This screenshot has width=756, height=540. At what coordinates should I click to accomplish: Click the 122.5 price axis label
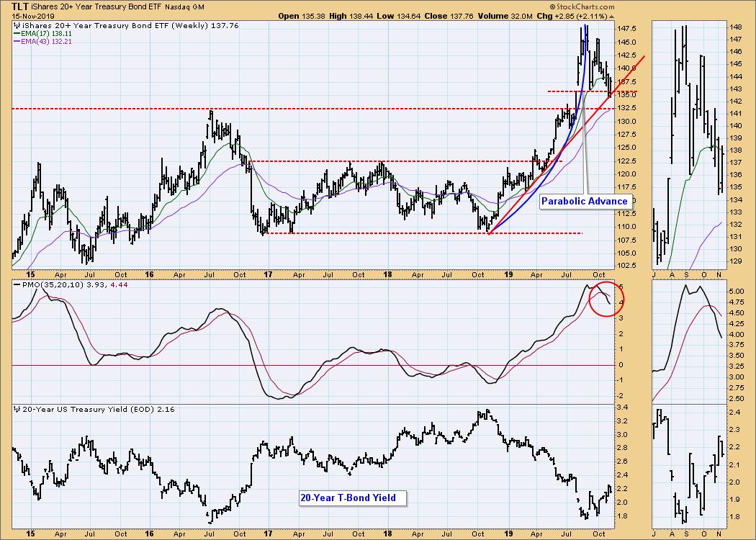[626, 161]
